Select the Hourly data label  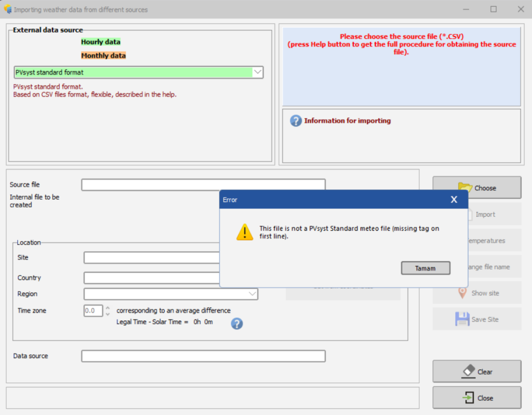(x=101, y=42)
